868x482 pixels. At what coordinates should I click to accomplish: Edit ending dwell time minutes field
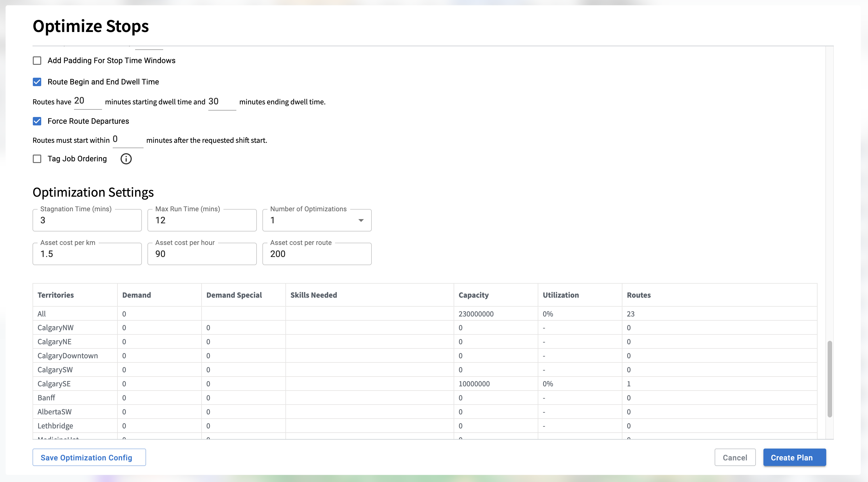(x=221, y=102)
